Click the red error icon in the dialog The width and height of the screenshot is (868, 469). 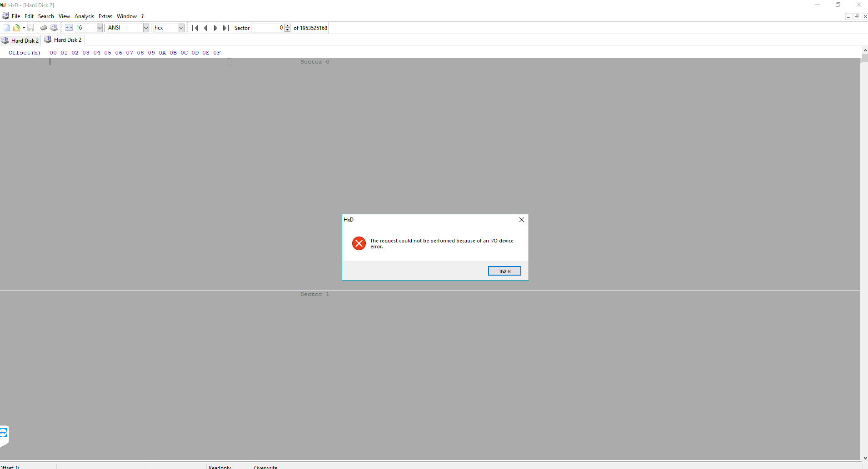coord(359,243)
